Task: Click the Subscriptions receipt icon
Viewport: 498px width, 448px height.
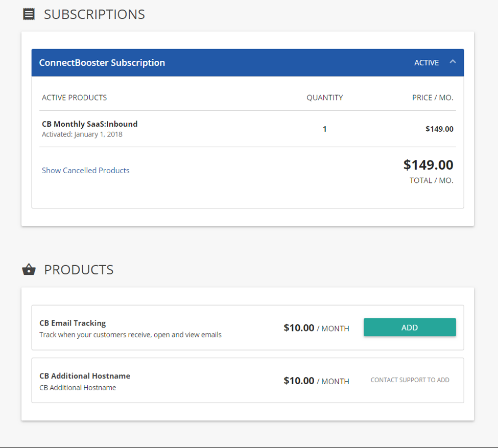Action: pos(29,14)
